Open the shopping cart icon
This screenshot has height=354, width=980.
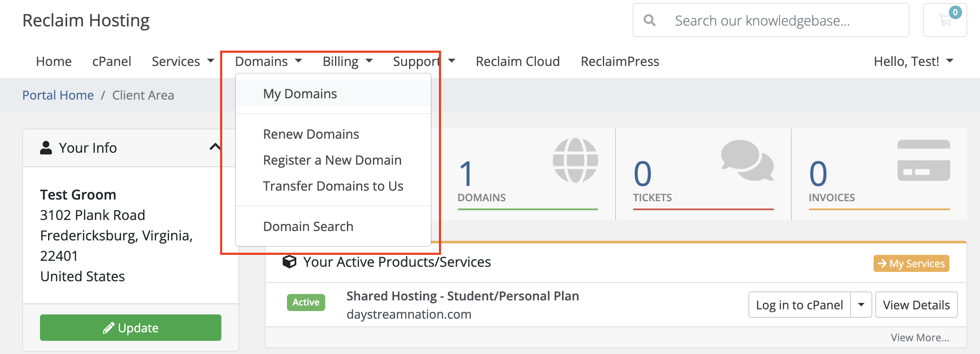point(945,20)
